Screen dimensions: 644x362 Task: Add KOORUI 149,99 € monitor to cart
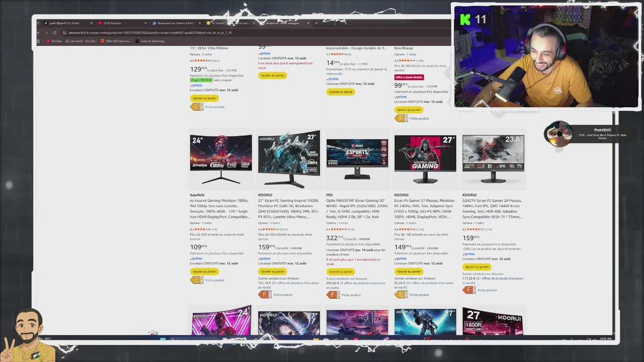409,271
